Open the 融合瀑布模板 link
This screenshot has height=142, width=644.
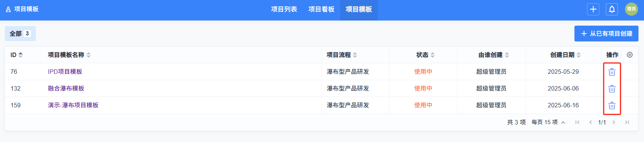66,88
